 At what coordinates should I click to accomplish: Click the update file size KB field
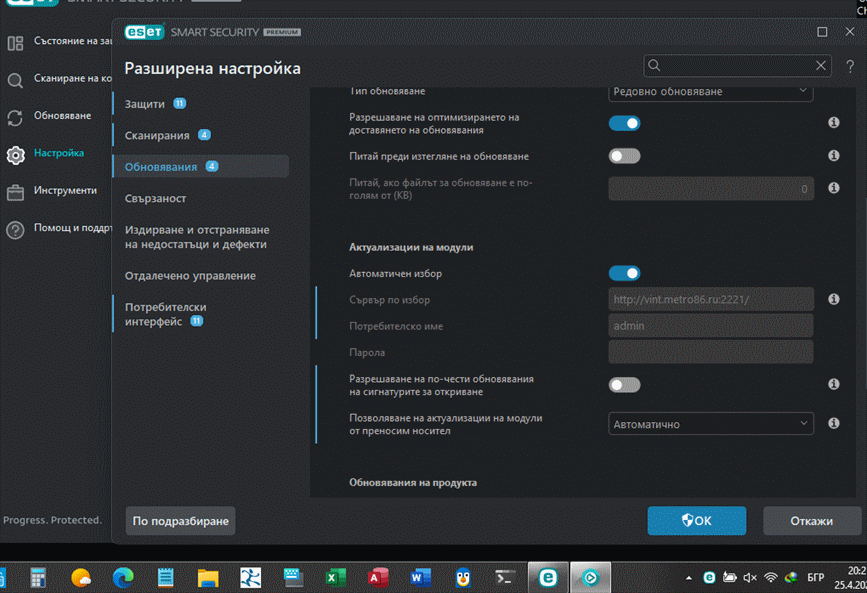(711, 189)
